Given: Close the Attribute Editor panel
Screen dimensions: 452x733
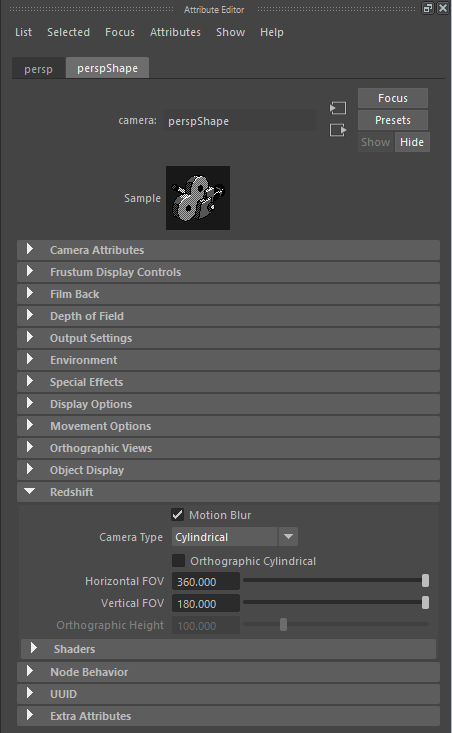Looking at the screenshot, I should click(x=442, y=8).
